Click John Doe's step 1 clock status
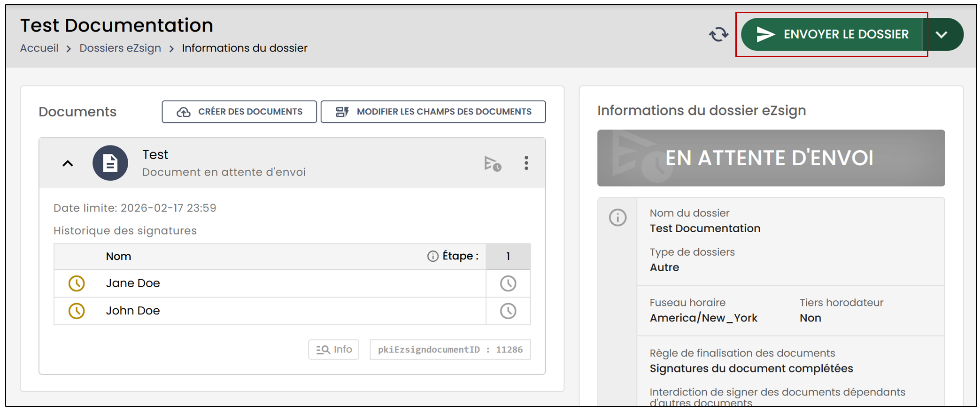This screenshot has height=411, width=980. pyautogui.click(x=508, y=311)
